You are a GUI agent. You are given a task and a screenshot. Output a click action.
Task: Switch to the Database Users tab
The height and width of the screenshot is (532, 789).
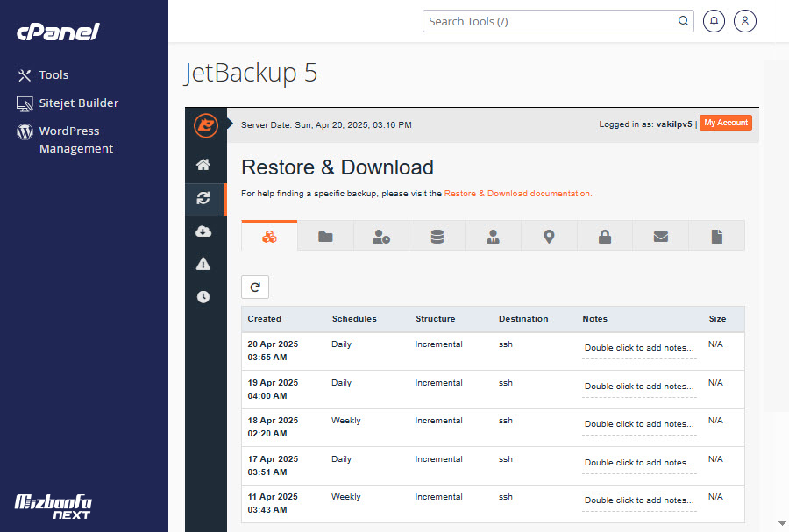pyautogui.click(x=493, y=236)
